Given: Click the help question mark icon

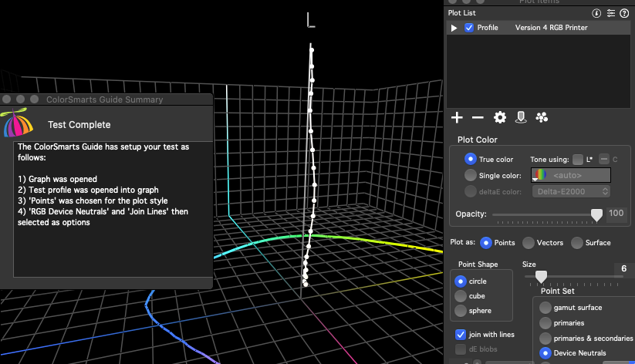Looking at the screenshot, I should (623, 13).
